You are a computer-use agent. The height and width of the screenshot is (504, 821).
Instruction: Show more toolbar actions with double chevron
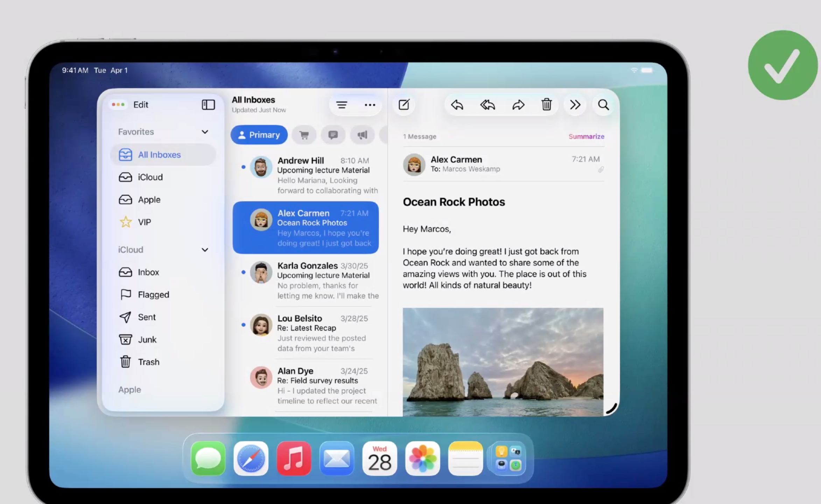575,105
